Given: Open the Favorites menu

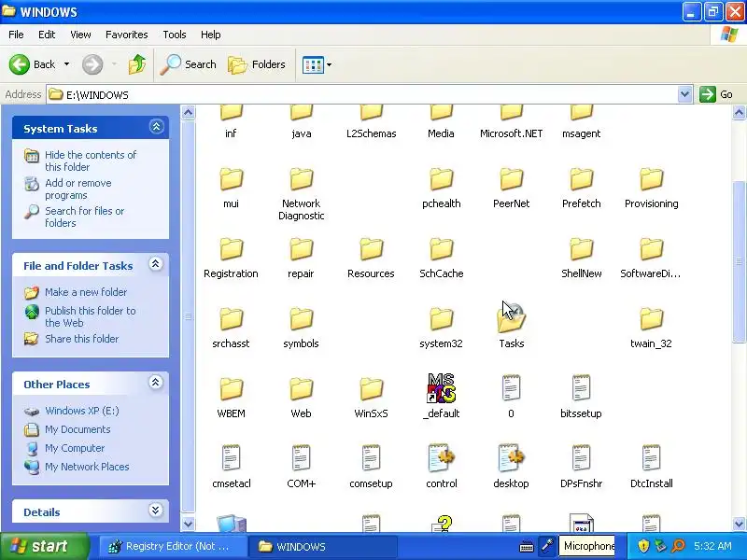Looking at the screenshot, I should (x=127, y=35).
